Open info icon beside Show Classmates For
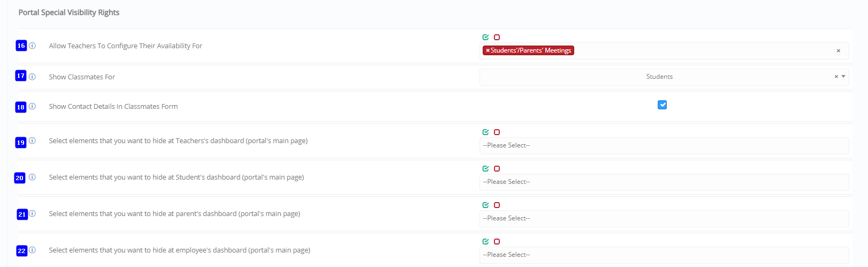 pyautogui.click(x=32, y=77)
